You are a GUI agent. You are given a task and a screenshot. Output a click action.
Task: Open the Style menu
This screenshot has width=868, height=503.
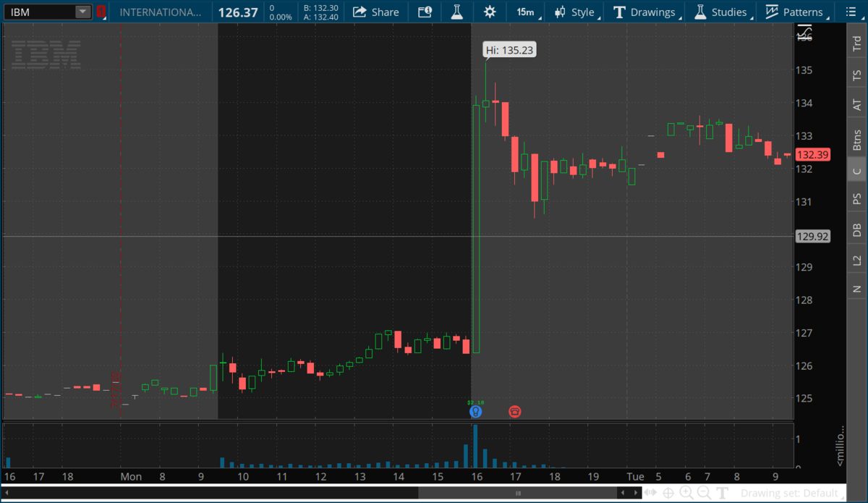point(574,12)
